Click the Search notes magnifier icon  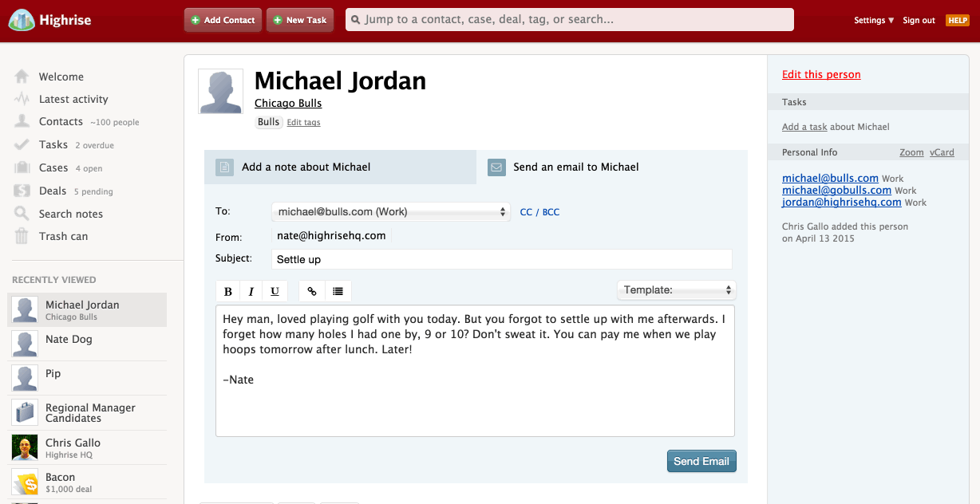22,214
